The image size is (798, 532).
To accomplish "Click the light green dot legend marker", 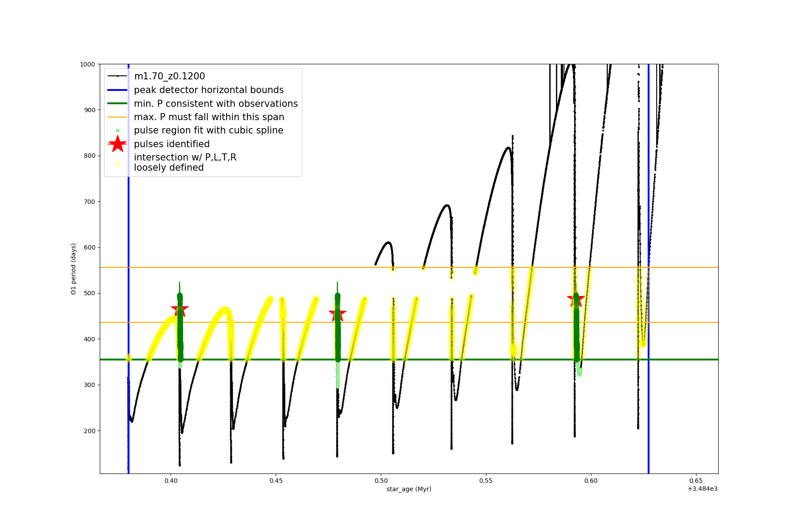I will 117,131.
